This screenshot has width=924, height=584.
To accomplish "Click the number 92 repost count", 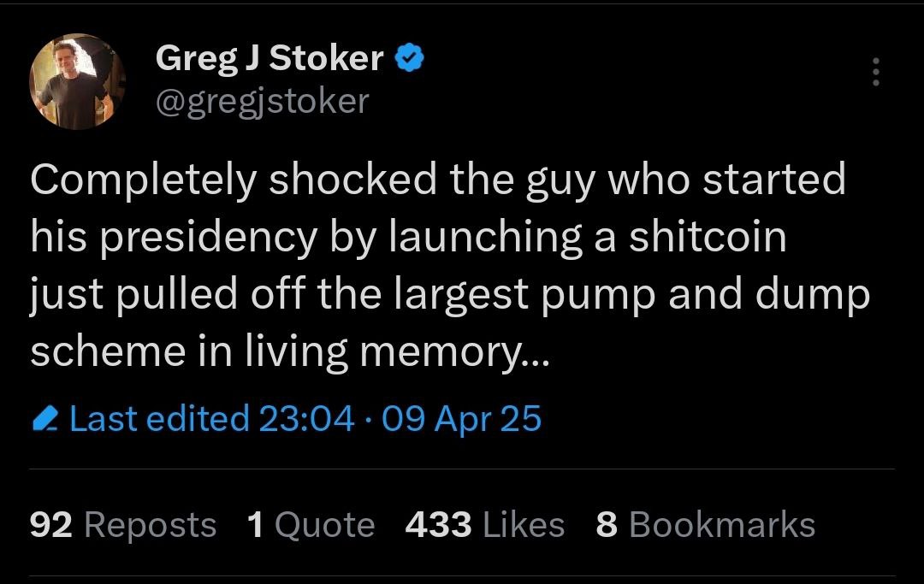I will pos(51,525).
